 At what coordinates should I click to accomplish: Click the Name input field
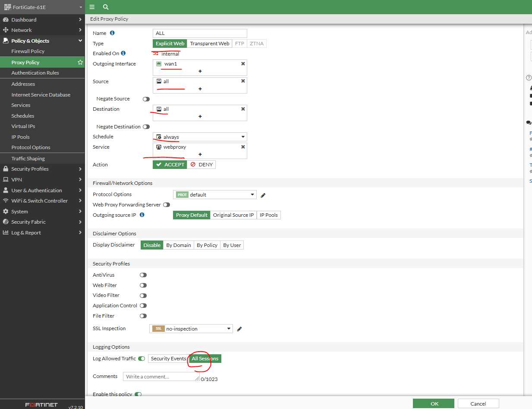coord(200,33)
